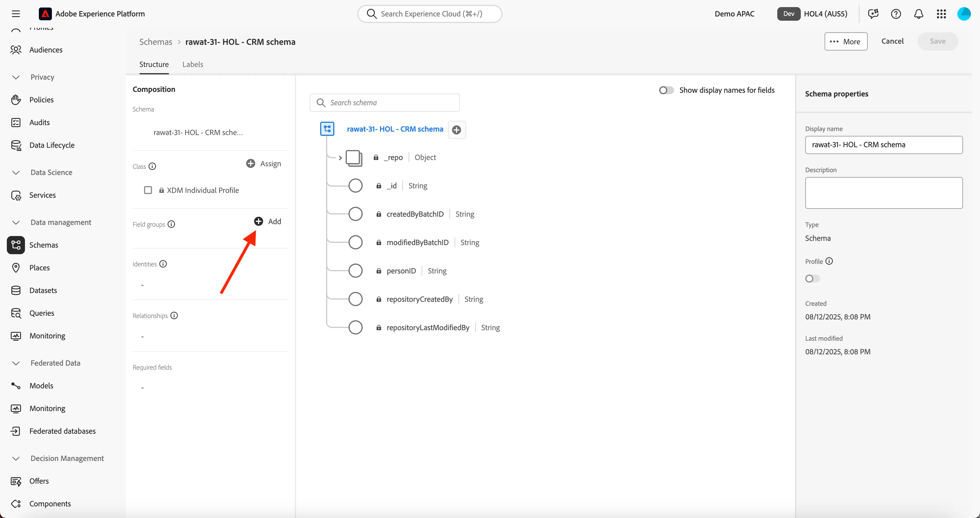Viewport: 980px width, 518px height.
Task: Open Federated databases in sidebar
Action: (62, 431)
